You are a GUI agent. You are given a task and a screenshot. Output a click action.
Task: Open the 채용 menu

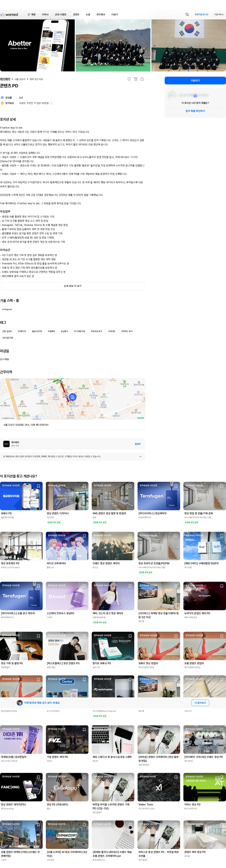[32, 15]
